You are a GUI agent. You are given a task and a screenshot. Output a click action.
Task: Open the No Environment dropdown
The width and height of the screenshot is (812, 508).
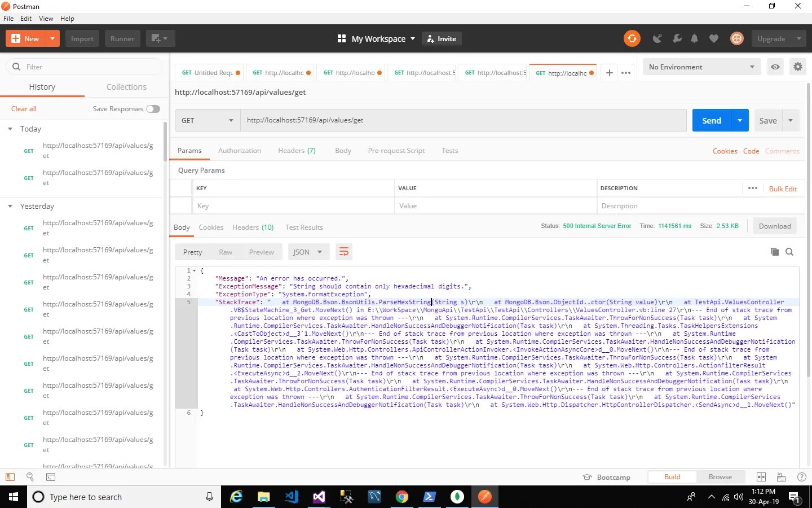click(x=701, y=67)
